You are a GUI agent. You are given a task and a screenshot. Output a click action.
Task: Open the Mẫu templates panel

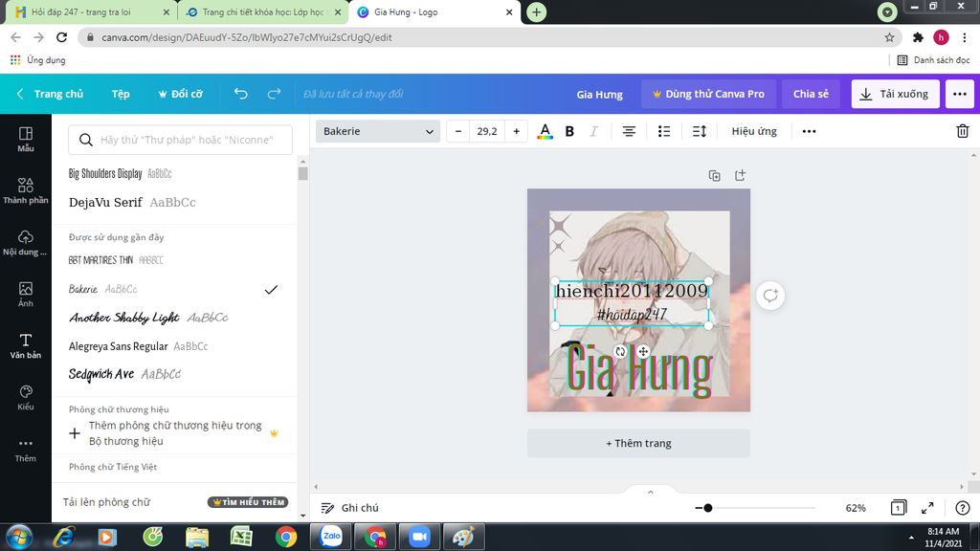[26, 140]
